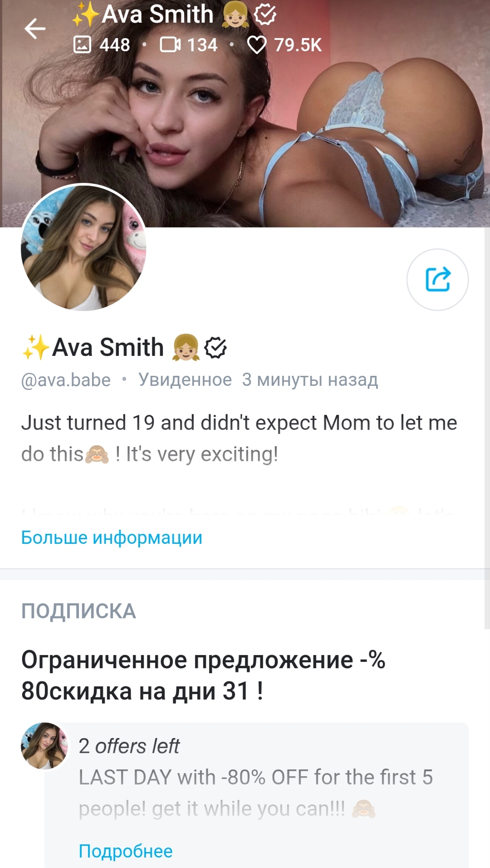Tap the sparkles emoji before the profile name
Image resolution: width=490 pixels, height=868 pixels.
pyautogui.click(x=35, y=348)
